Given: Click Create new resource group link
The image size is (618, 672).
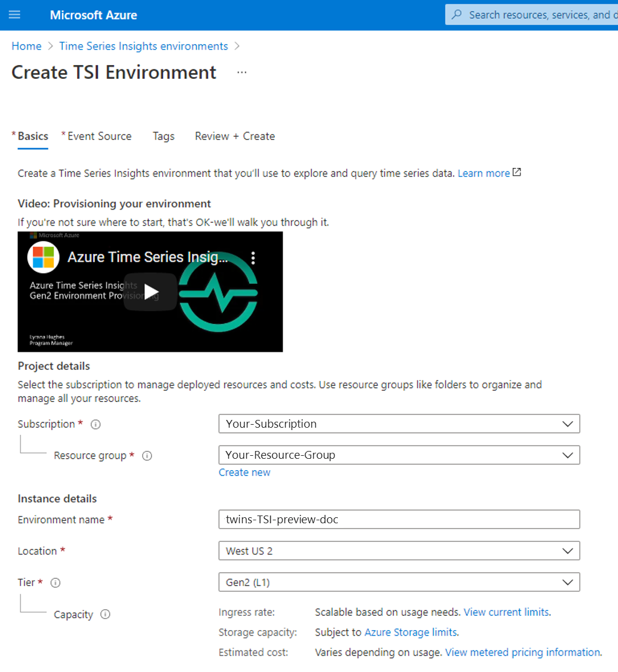Looking at the screenshot, I should pyautogui.click(x=244, y=472).
